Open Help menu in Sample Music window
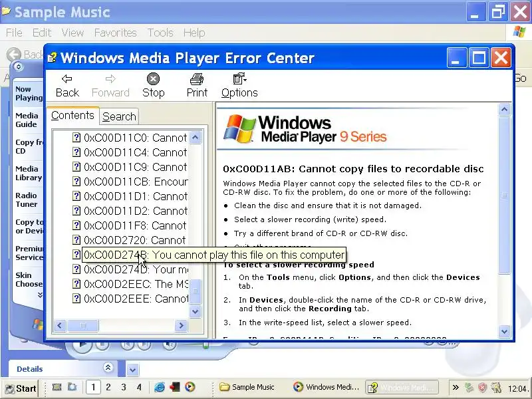Image resolution: width=532 pixels, height=399 pixels. point(194,33)
